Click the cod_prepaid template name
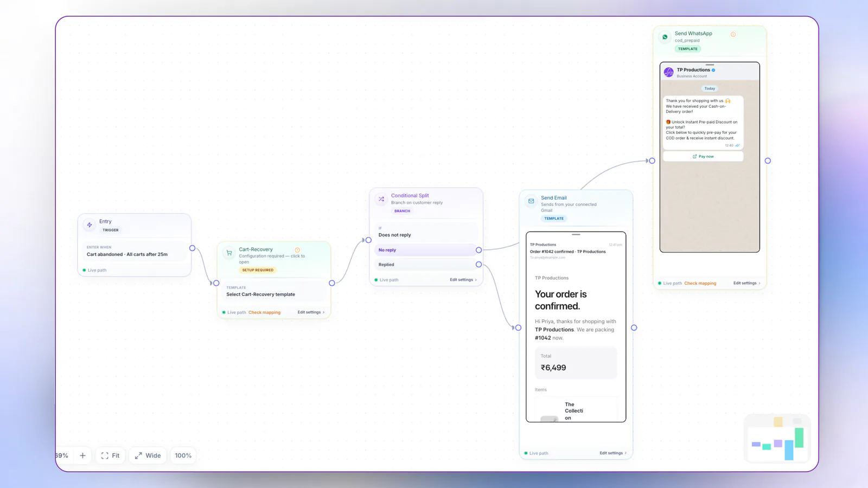Viewport: 868px width, 488px height. tap(687, 41)
